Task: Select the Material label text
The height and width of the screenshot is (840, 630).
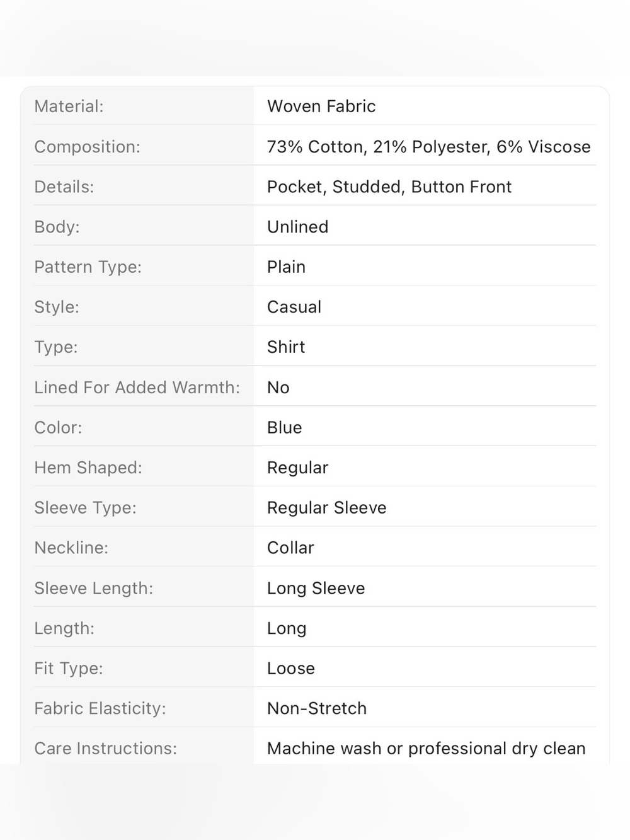Action: point(69,106)
